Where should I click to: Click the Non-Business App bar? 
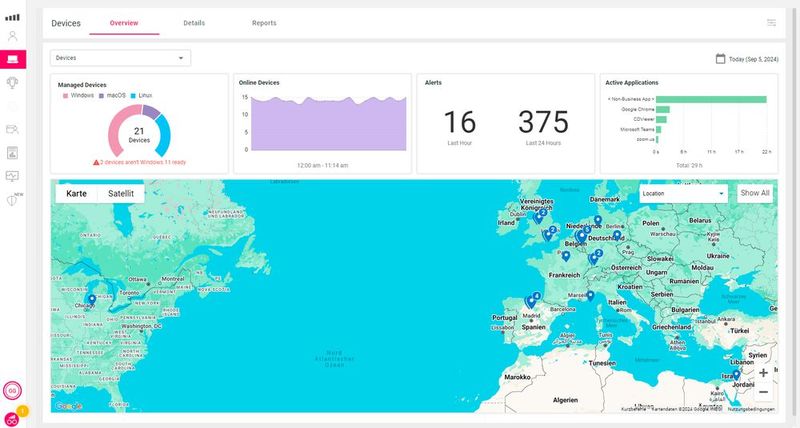tap(711, 99)
